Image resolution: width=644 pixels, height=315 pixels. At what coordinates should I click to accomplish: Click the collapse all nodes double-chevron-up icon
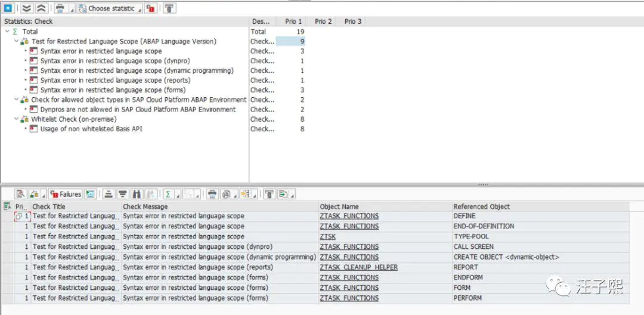(42, 8)
